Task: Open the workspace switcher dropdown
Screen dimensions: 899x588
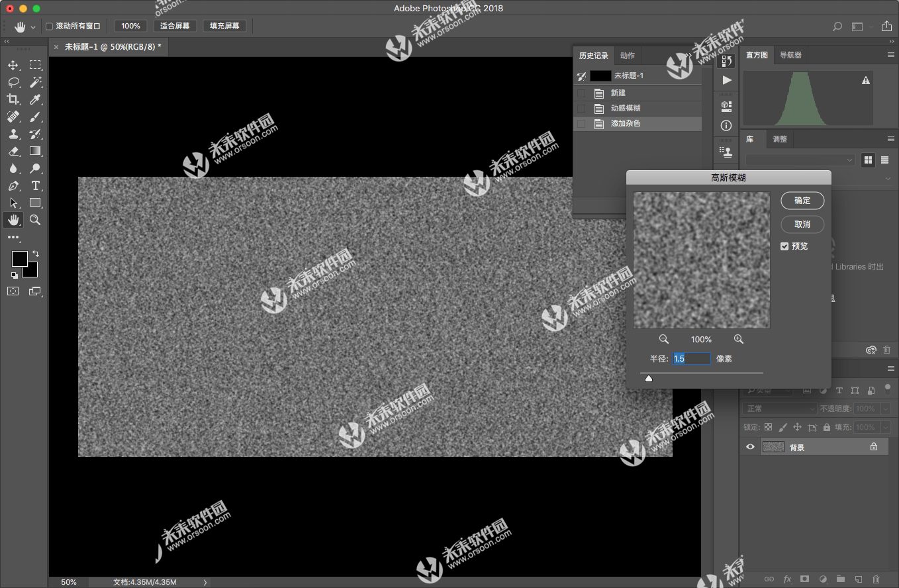Action: tap(861, 26)
